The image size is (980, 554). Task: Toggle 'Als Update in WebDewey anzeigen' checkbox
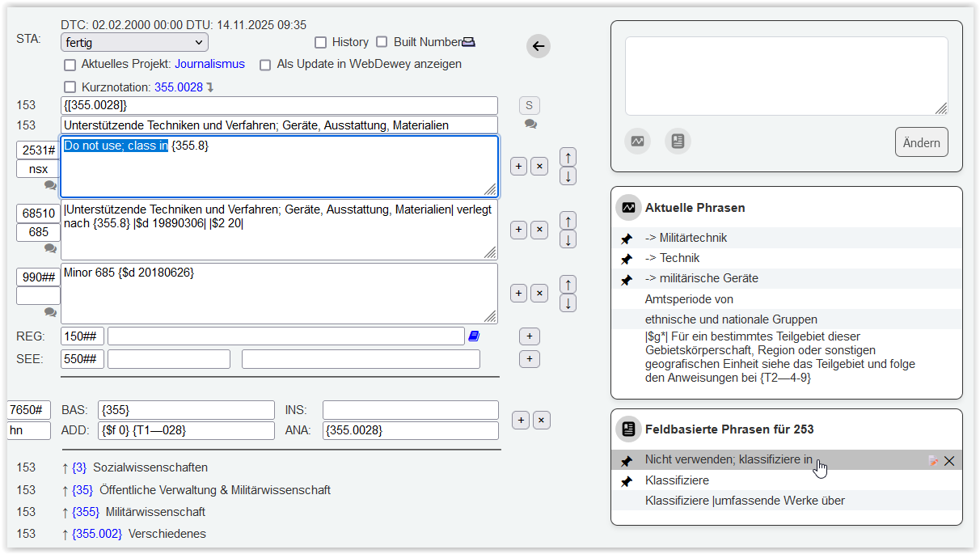265,65
